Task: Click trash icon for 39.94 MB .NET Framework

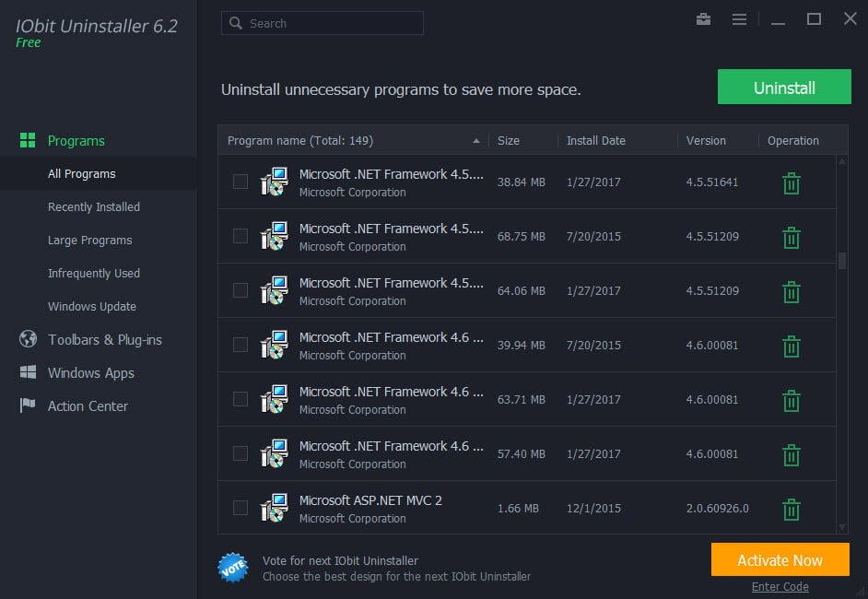Action: [x=791, y=346]
